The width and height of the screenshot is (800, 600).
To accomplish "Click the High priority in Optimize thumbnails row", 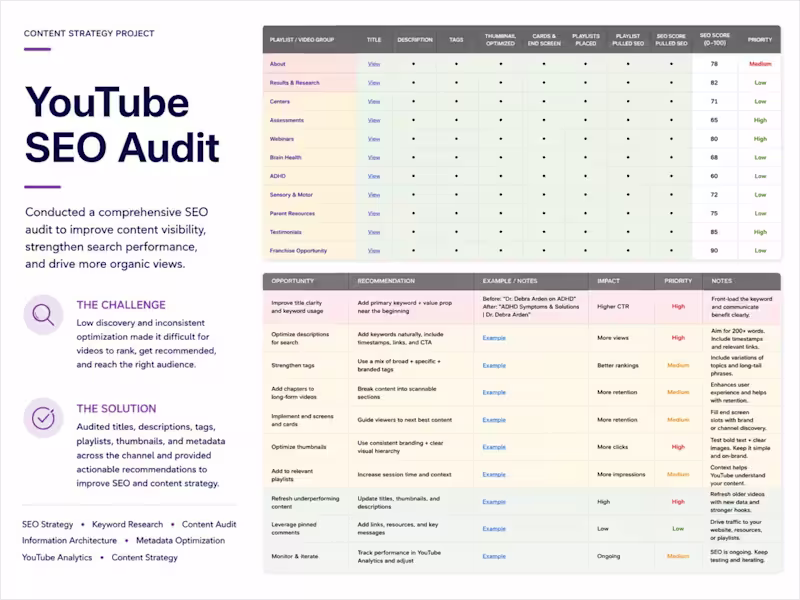I will pyautogui.click(x=678, y=447).
